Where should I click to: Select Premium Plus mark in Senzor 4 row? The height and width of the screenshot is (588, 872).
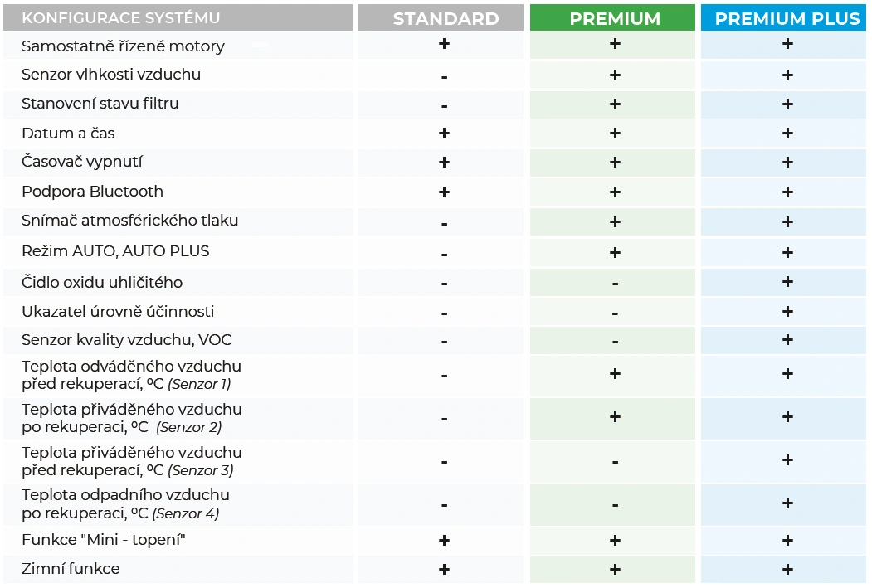(x=787, y=503)
